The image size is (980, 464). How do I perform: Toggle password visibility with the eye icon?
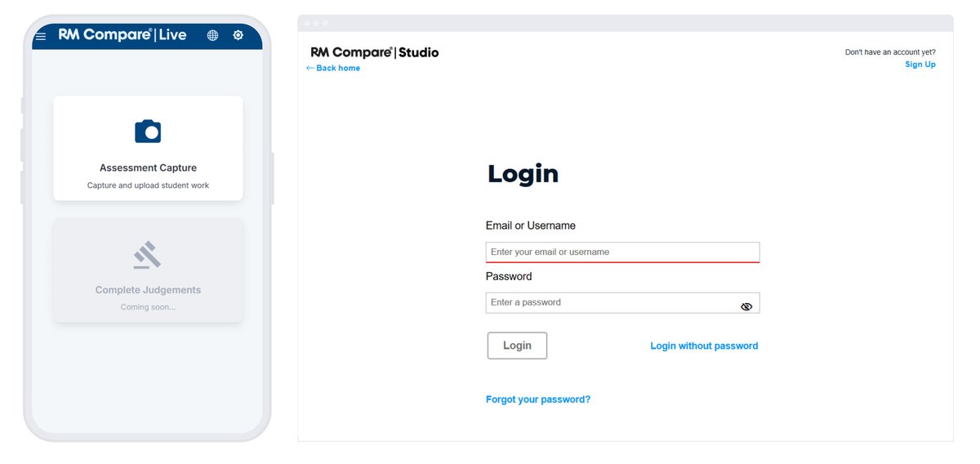point(746,306)
